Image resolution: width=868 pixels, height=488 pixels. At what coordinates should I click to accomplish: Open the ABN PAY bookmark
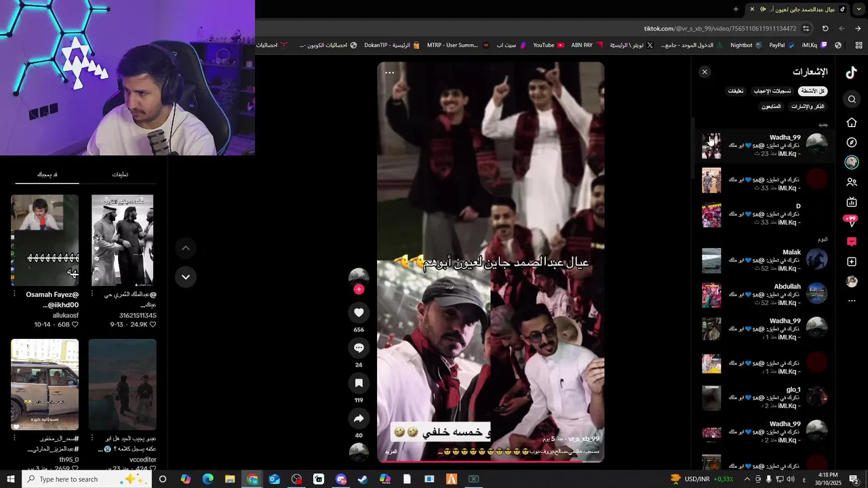click(x=587, y=45)
